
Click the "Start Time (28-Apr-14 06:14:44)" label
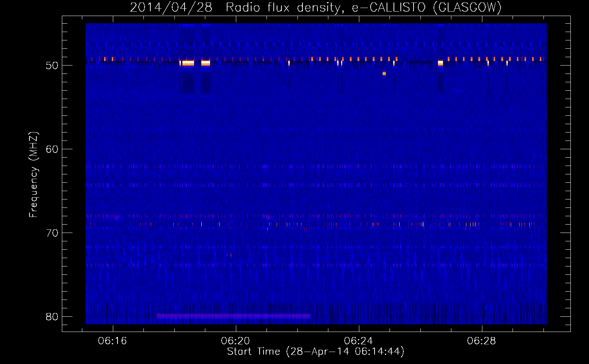coord(316,352)
